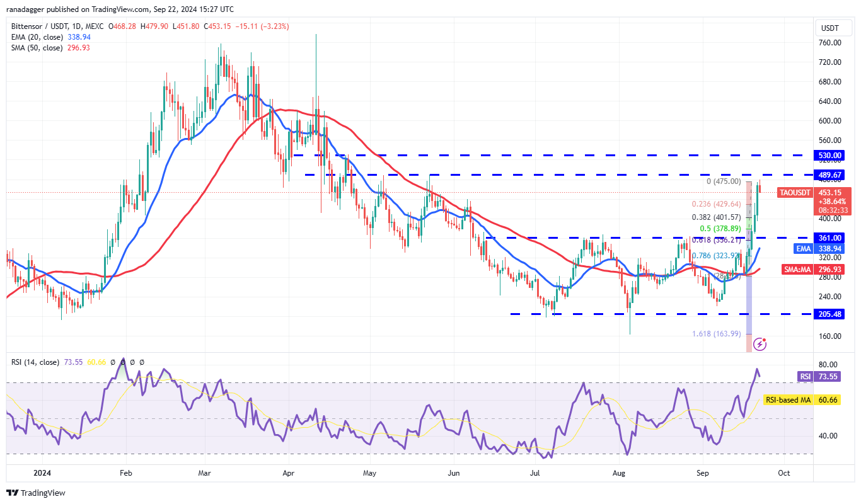This screenshot has width=861, height=504.
Task: Click the 489.67 resistance level label
Action: click(x=829, y=175)
